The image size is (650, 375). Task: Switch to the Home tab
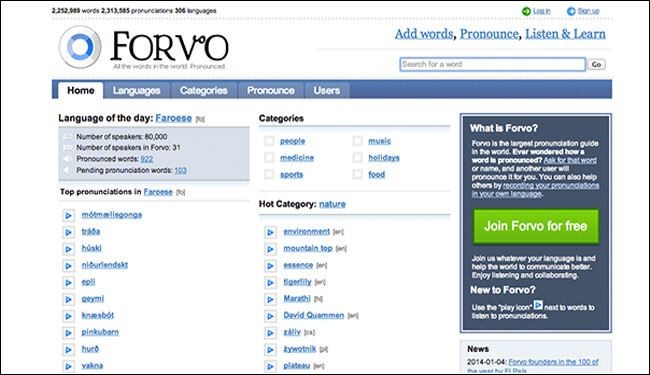pos(80,90)
